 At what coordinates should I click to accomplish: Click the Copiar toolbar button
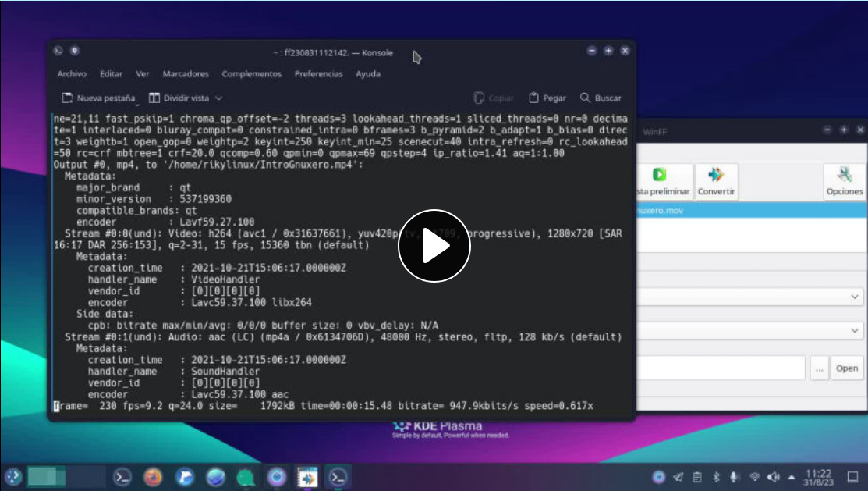494,98
